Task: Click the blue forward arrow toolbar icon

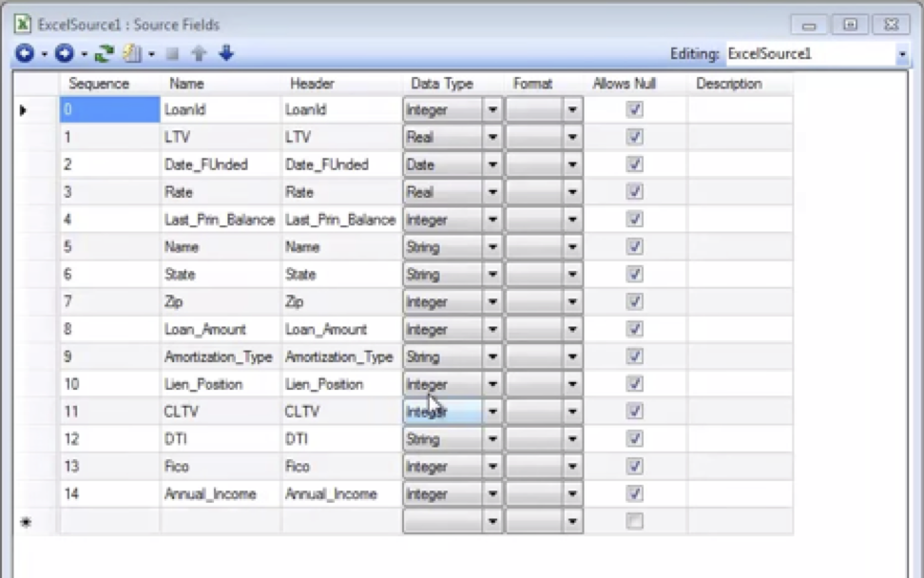Action: click(x=64, y=55)
